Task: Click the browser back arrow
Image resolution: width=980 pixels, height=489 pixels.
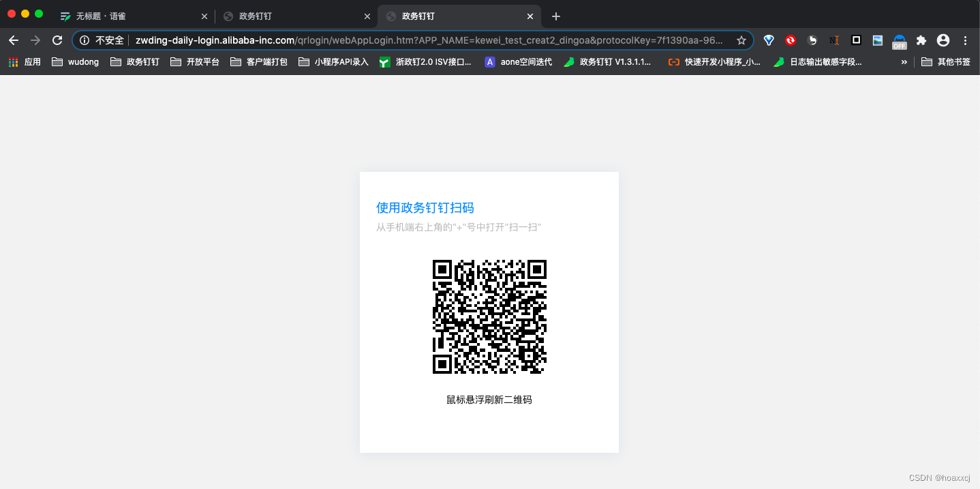Action: (14, 40)
